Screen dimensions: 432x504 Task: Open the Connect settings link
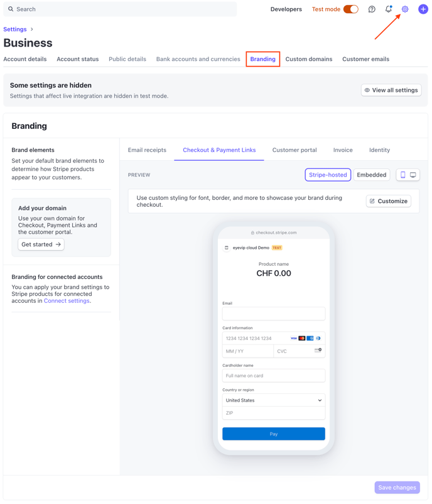coord(67,301)
